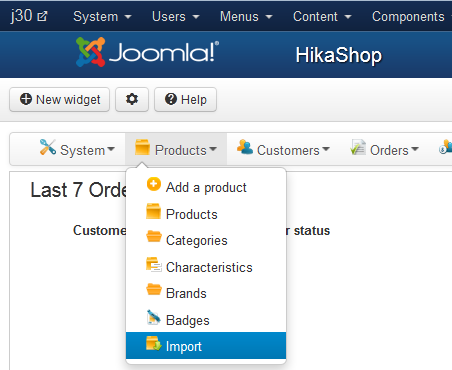Click the New widget button
Viewport: 452px width, 370px height.
point(59,99)
